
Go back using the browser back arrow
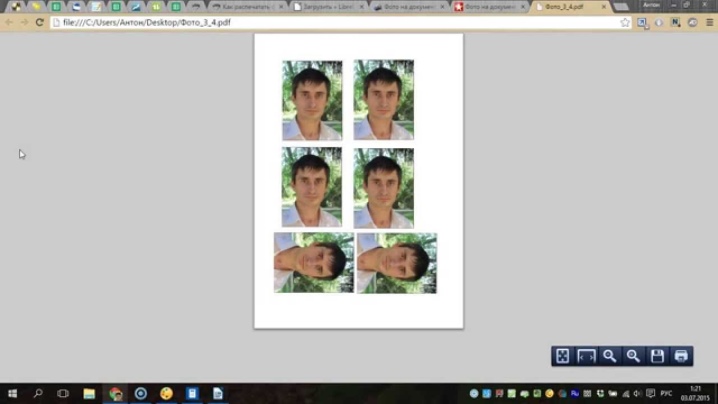[x=10, y=22]
